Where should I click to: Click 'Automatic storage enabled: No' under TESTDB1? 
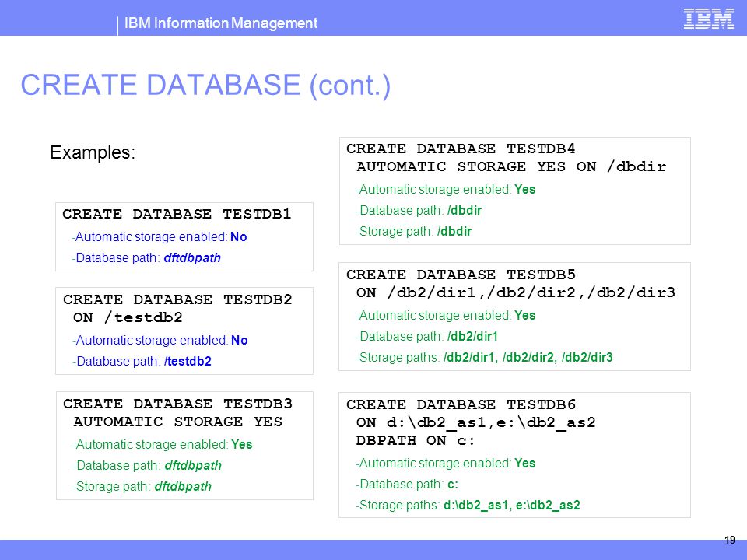click(159, 236)
